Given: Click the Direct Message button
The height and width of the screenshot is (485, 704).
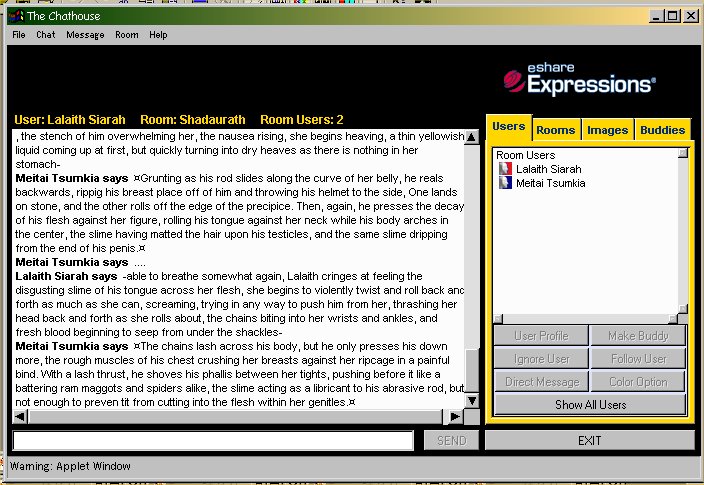Looking at the screenshot, I should pyautogui.click(x=541, y=382).
